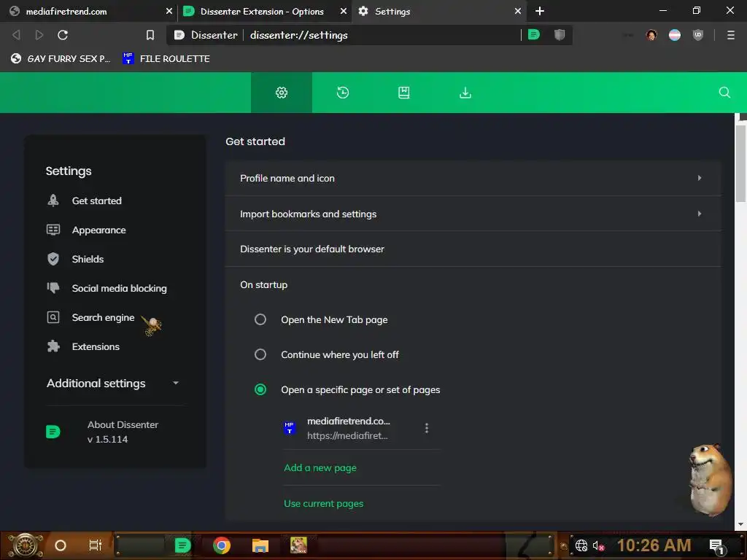The width and height of the screenshot is (747, 560).
Task: Expand Profile name and icon row
Action: pyautogui.click(x=473, y=178)
